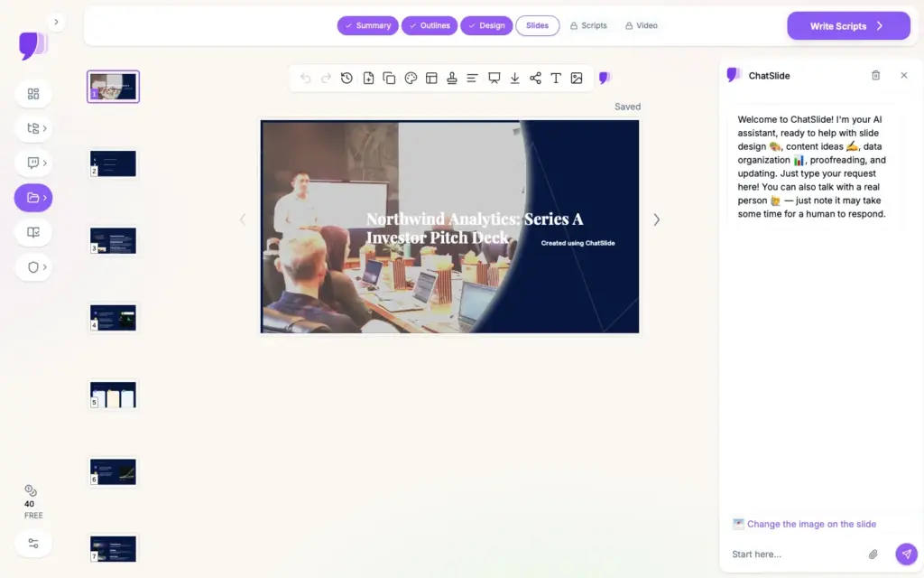
Task: Click the slide title 'Northwind Analytics: Series A Investor Pitch Deck'
Action: pos(475,228)
